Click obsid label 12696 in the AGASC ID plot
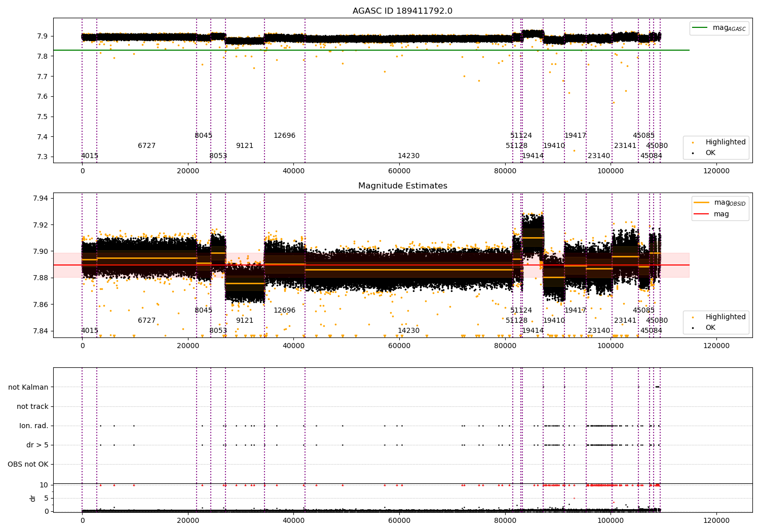The height and width of the screenshot is (532, 760). (x=284, y=136)
